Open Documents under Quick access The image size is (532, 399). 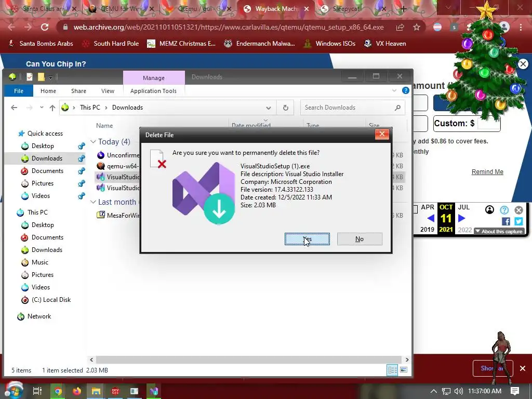47,170
